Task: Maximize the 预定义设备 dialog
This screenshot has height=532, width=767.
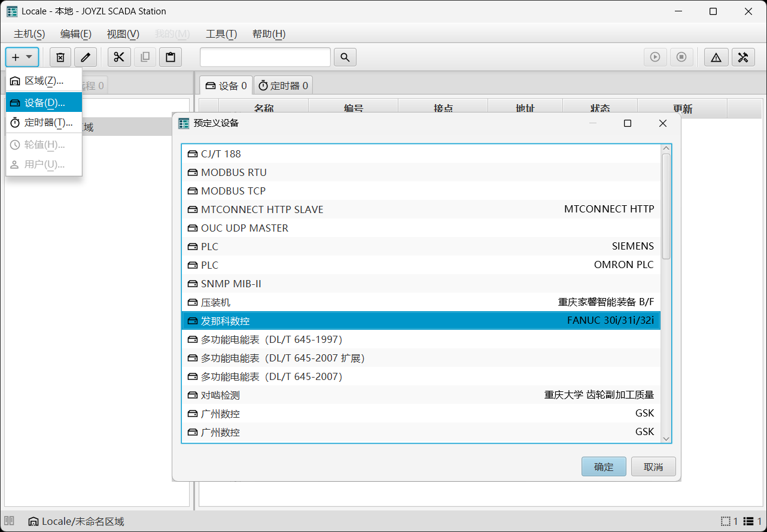Action: (x=628, y=123)
